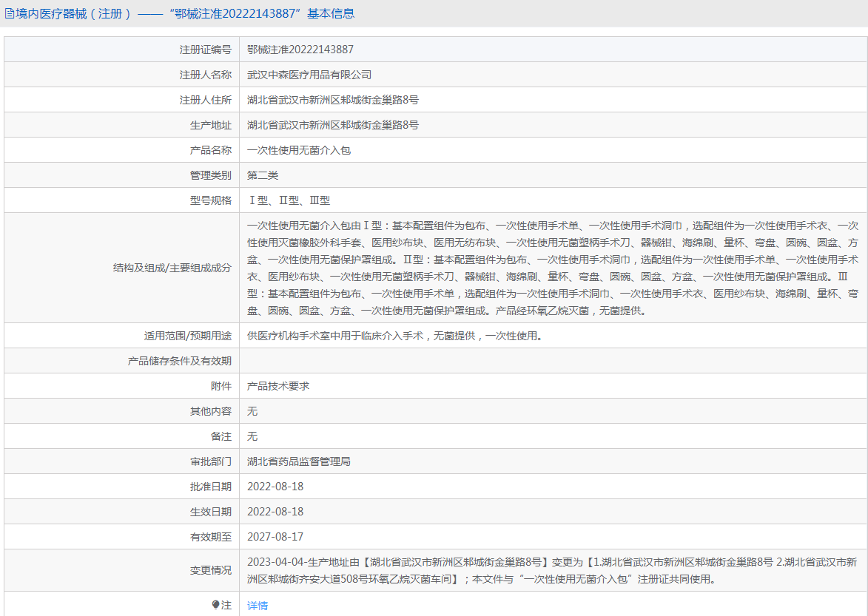Click the empty 产品储存条件及有效期 value cell
Screen dimensions: 868x616
552,361
